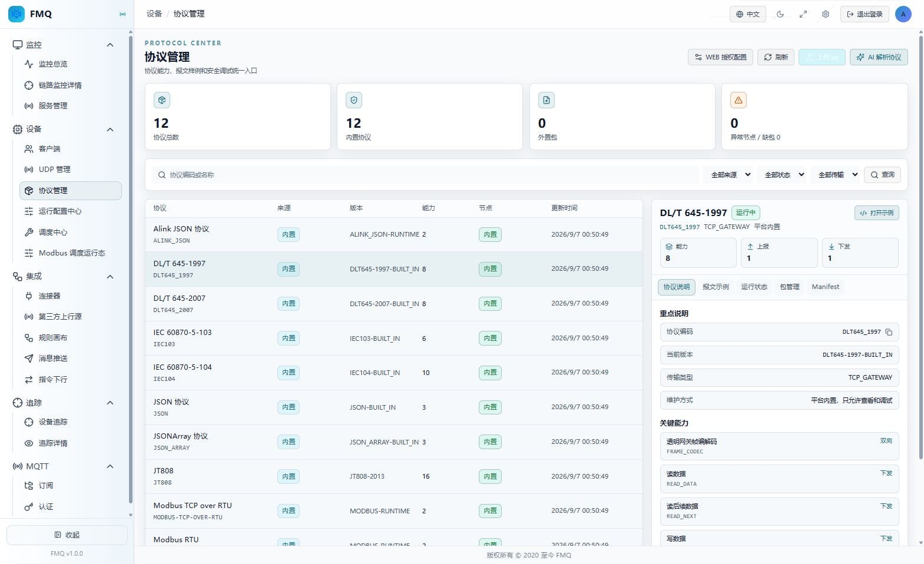Show the Manifest tab
This screenshot has width=924, height=564.
(826, 287)
